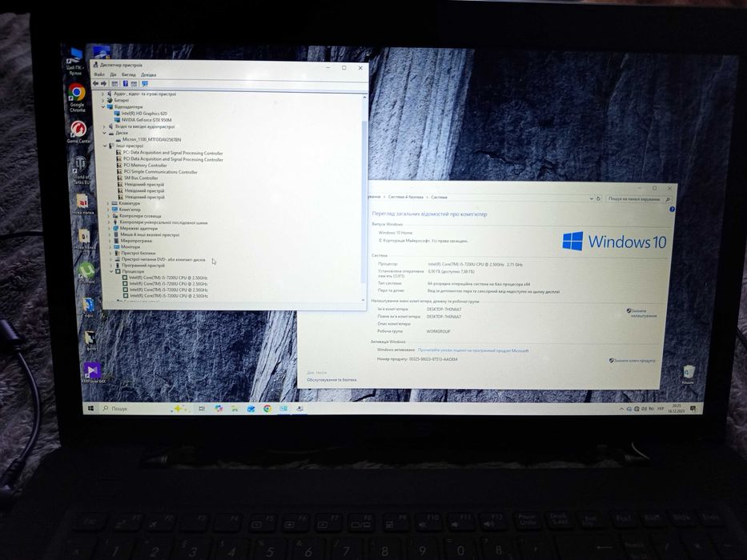This screenshot has height=560, width=747.
Task: Click the refresh button beside System address bar
Action: (599, 198)
